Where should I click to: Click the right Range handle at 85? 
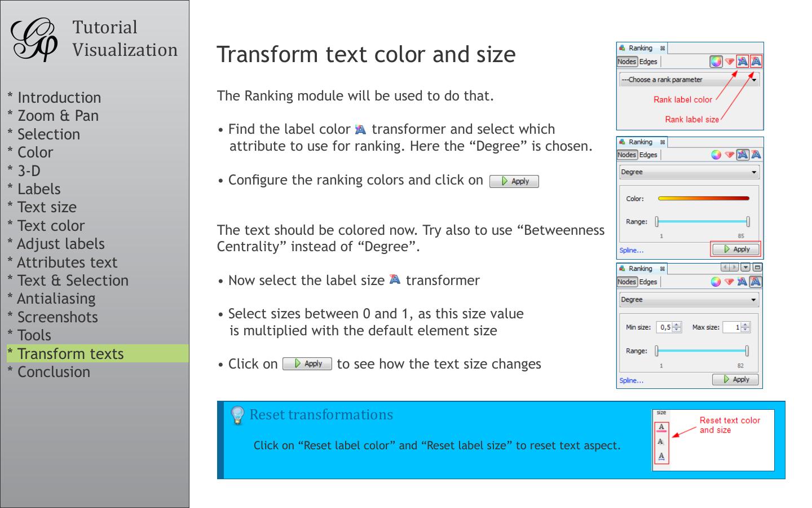pyautogui.click(x=748, y=222)
